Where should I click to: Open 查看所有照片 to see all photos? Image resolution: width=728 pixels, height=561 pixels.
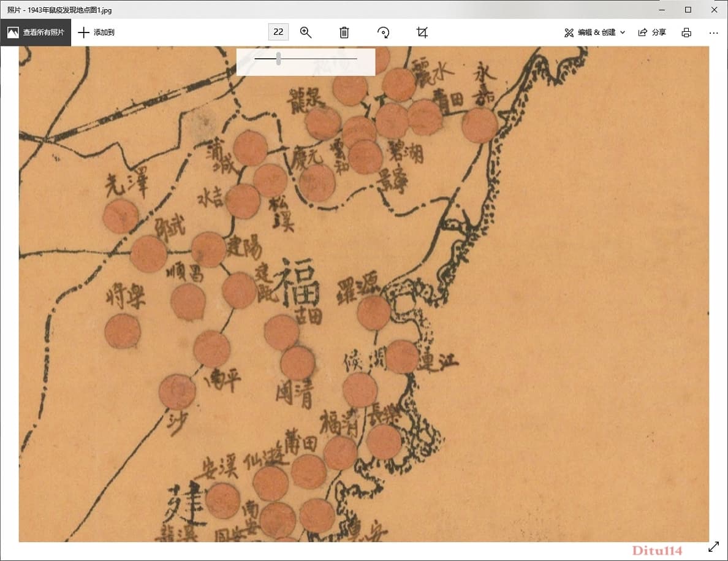36,32
